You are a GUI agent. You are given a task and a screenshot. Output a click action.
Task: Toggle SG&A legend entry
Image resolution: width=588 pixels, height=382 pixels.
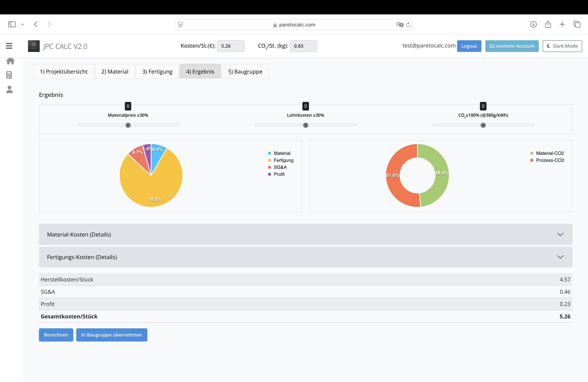[x=277, y=167]
